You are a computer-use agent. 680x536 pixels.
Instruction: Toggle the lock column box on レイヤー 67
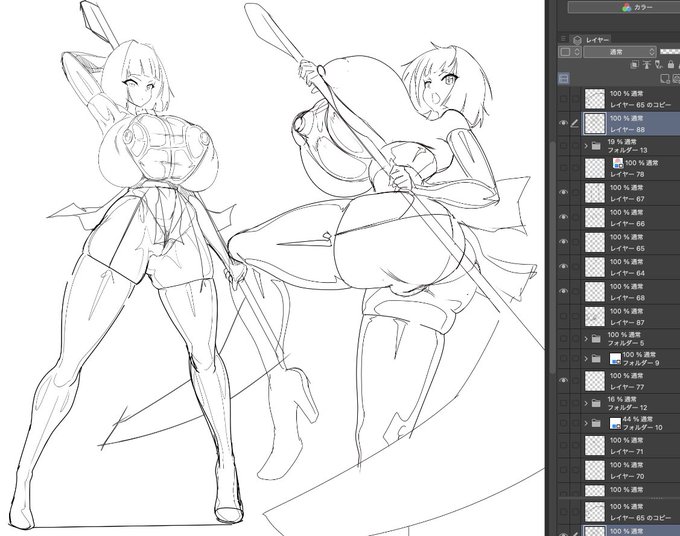pyautogui.click(x=575, y=193)
